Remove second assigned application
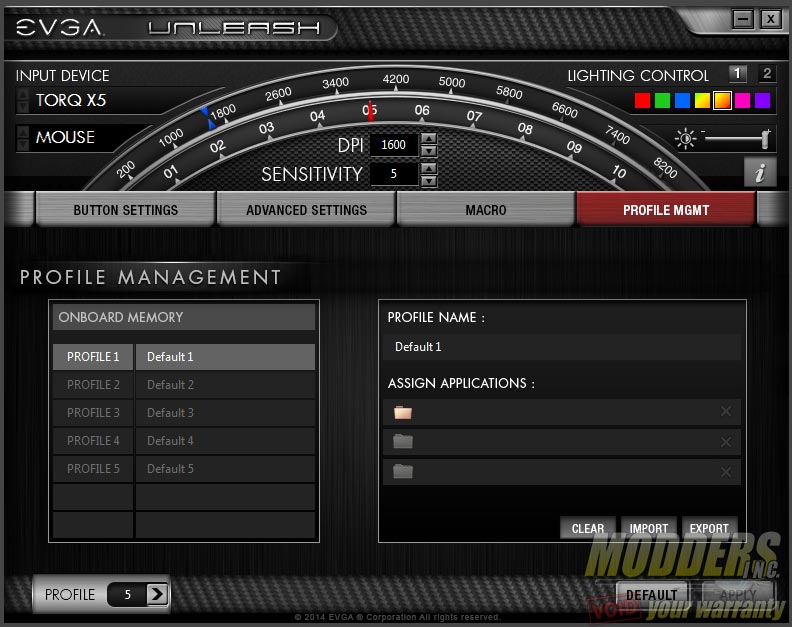 click(x=726, y=442)
